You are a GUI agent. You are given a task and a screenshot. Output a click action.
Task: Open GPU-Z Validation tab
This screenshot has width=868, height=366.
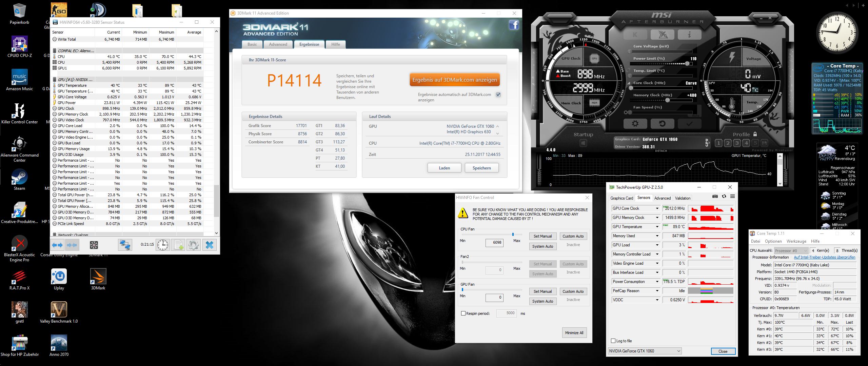(683, 198)
